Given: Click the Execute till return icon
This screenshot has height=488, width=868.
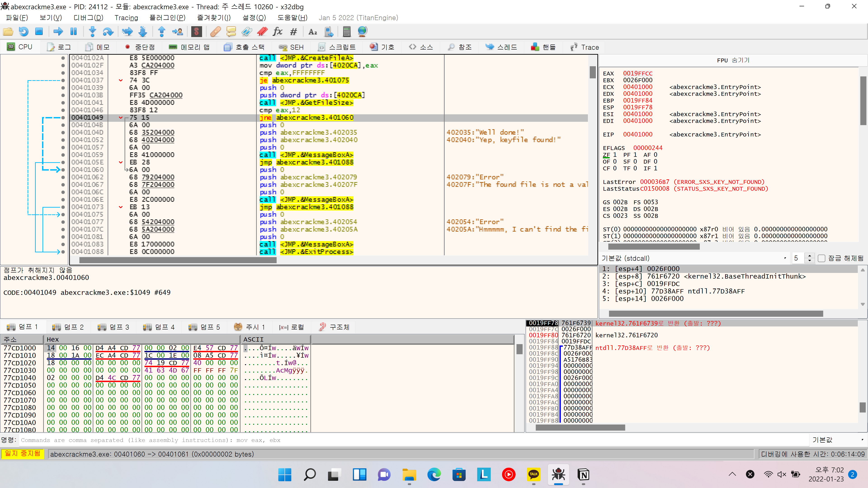Looking at the screenshot, I should click(x=162, y=32).
